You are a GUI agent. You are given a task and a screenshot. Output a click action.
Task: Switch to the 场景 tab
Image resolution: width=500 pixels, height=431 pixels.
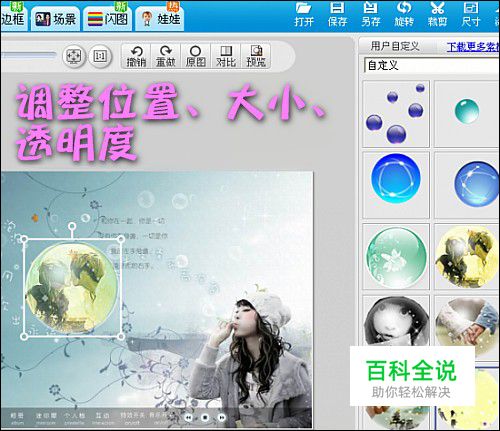click(55, 19)
